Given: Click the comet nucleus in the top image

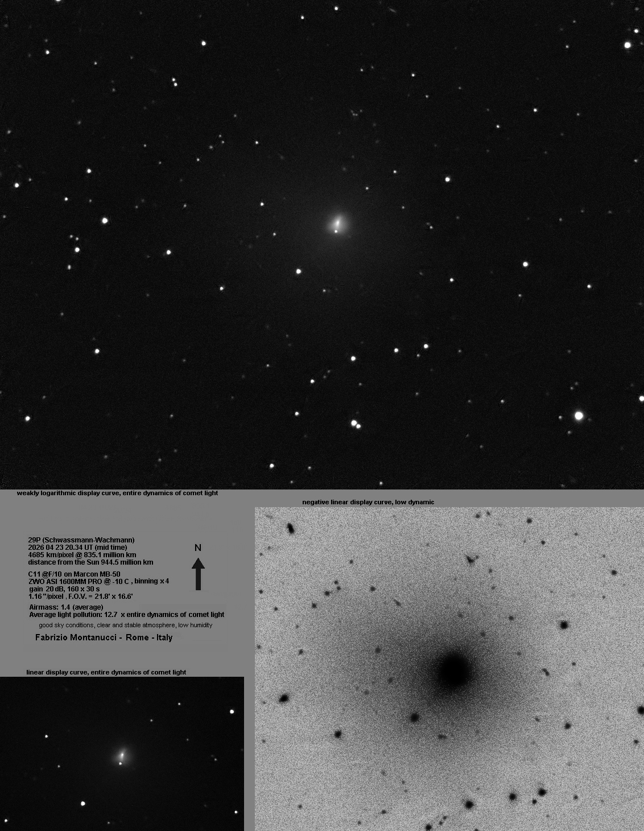Looking at the screenshot, I should click(337, 224).
